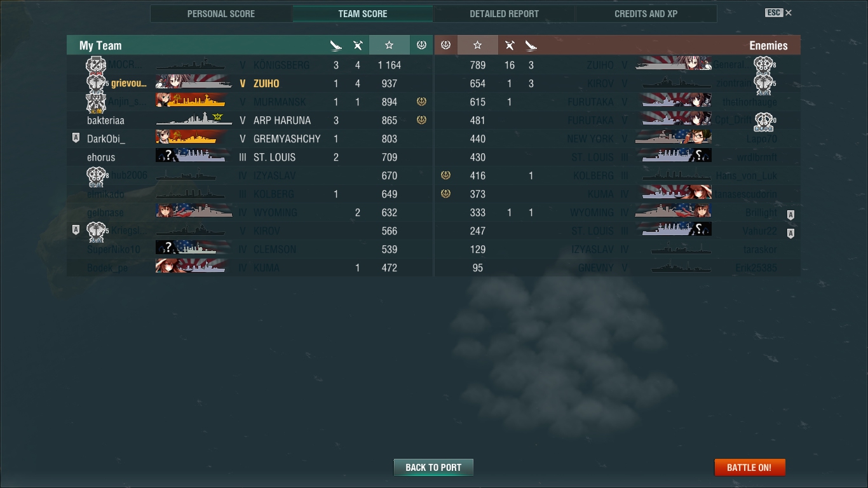This screenshot has width=868, height=488.
Task: Click Enemies achievements medal column header
Action: (x=445, y=45)
